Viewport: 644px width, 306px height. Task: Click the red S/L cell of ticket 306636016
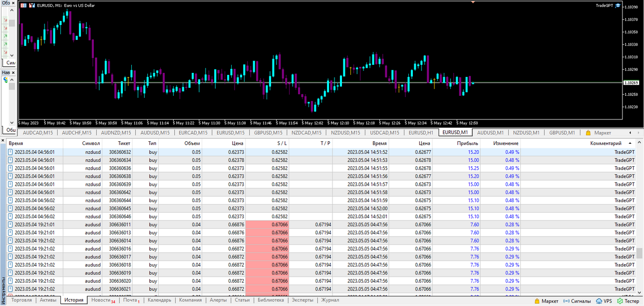click(x=267, y=249)
